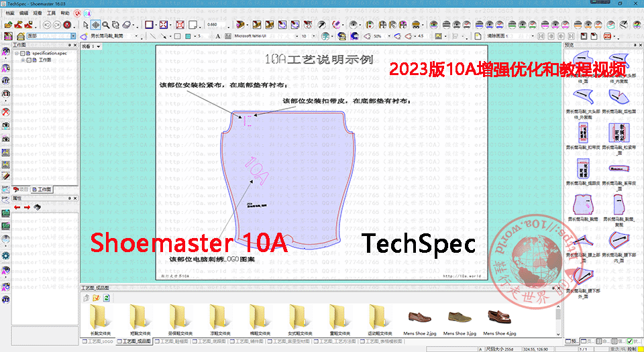Open the 观看 menu
Viewport: 644px width, 352px height.
(38, 13)
